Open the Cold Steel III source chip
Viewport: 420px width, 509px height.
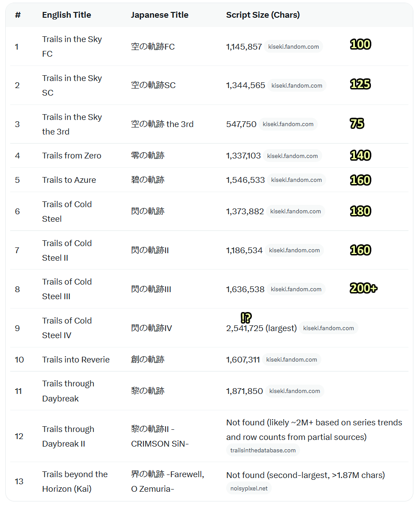tap(296, 289)
